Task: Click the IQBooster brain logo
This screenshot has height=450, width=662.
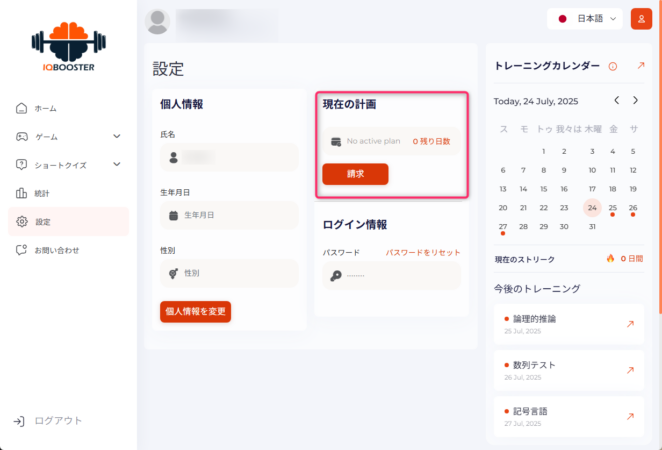Action: pos(69,46)
